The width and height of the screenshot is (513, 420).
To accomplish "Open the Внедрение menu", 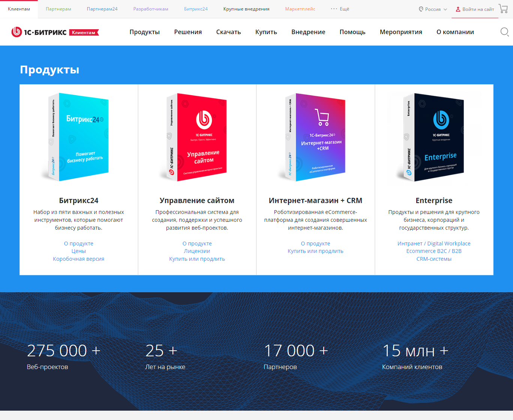I will 308,32.
